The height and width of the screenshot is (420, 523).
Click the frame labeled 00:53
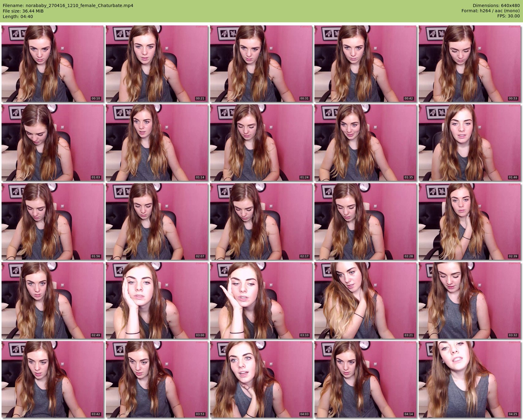tap(469, 63)
